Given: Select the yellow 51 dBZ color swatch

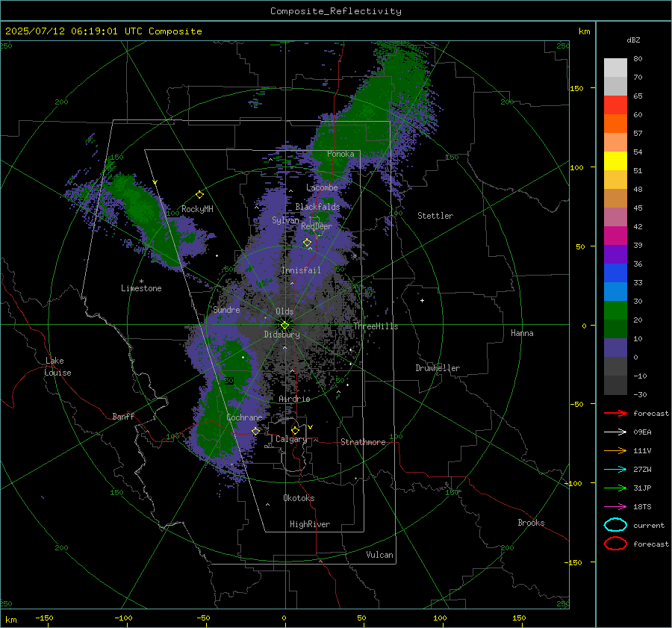Looking at the screenshot, I should (615, 161).
